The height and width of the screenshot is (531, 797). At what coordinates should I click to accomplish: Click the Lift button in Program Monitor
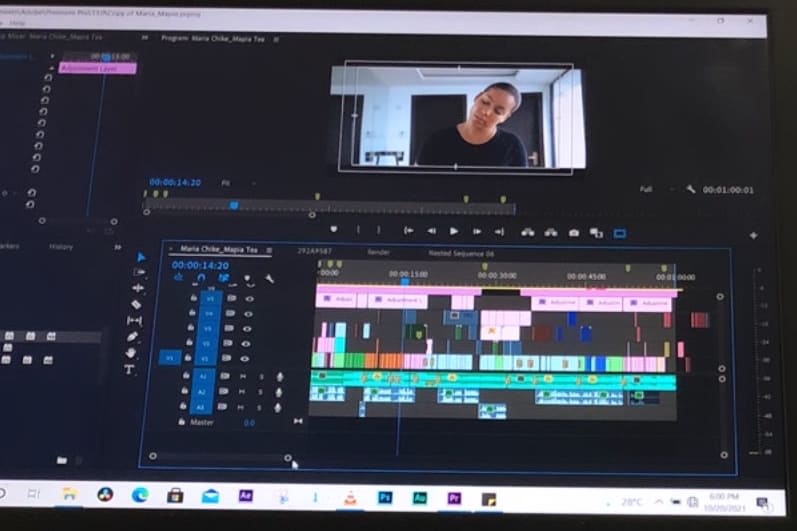[529, 232]
